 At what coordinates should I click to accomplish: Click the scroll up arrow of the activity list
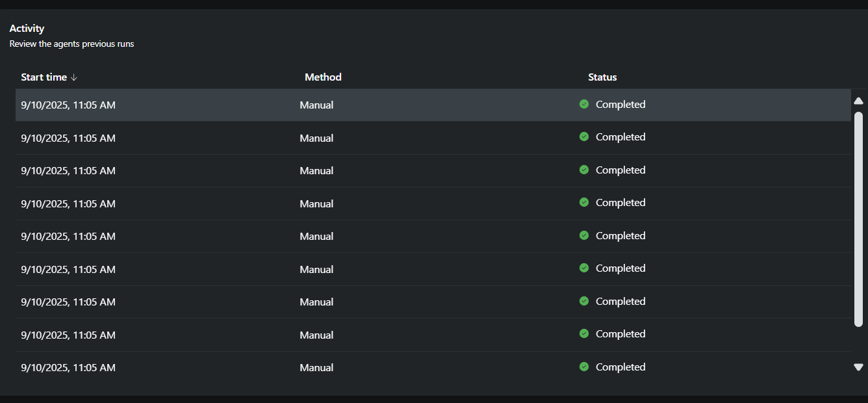pyautogui.click(x=858, y=101)
